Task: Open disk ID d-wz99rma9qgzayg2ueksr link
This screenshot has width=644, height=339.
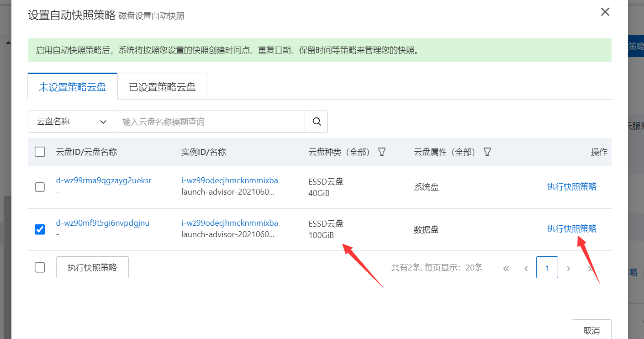Action: [104, 180]
